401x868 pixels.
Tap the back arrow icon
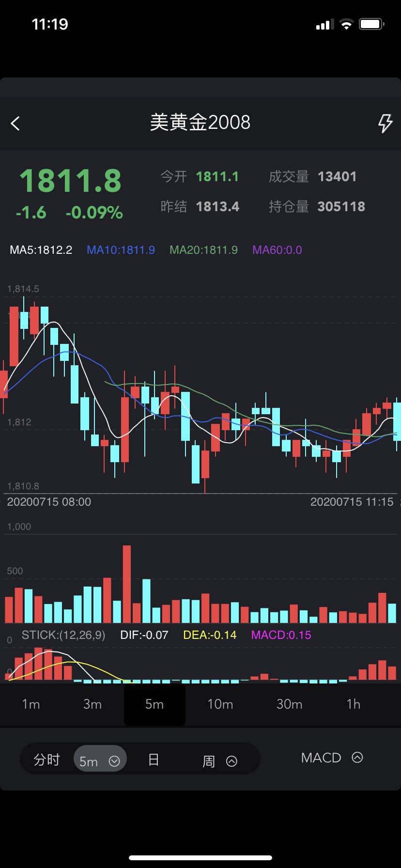click(x=15, y=124)
